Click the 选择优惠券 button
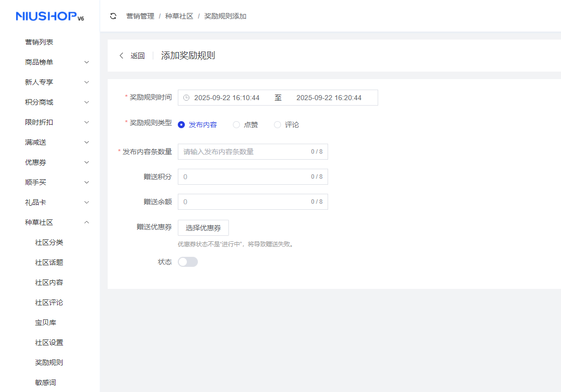Screen dimensions: 561x392 pyautogui.click(x=203, y=227)
